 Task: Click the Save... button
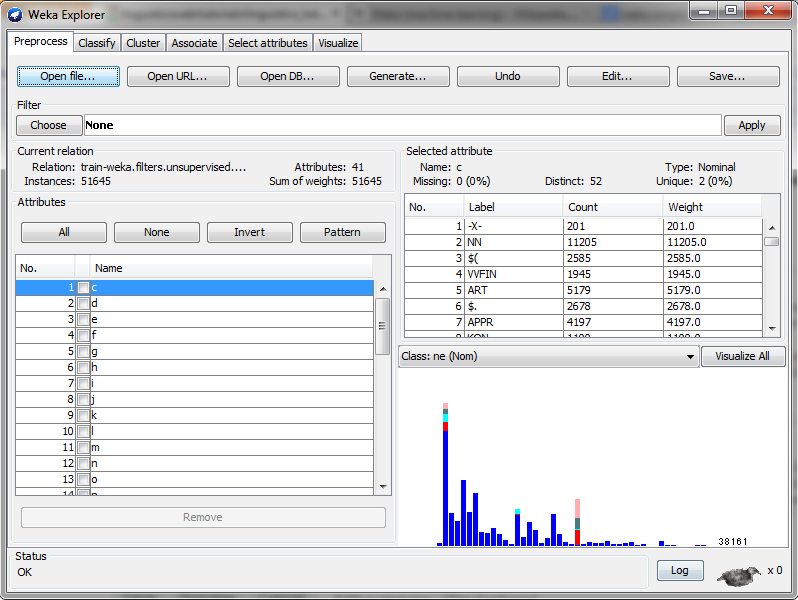click(727, 76)
